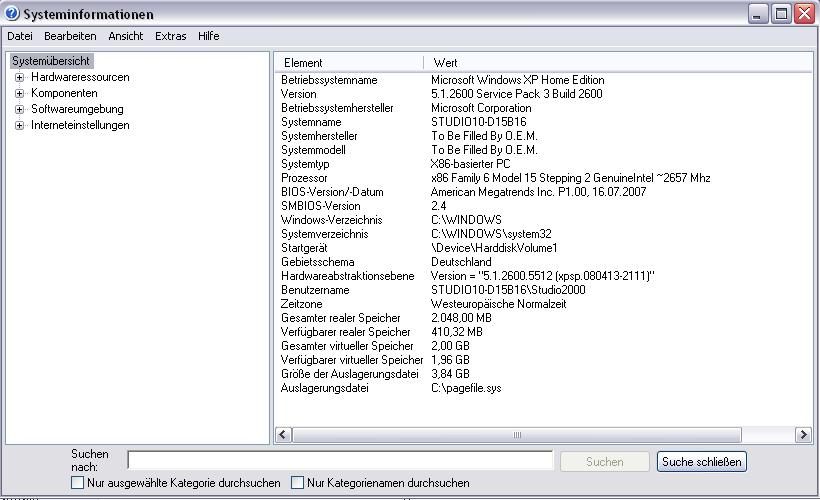Click the Suchen nach input field

(x=340, y=460)
